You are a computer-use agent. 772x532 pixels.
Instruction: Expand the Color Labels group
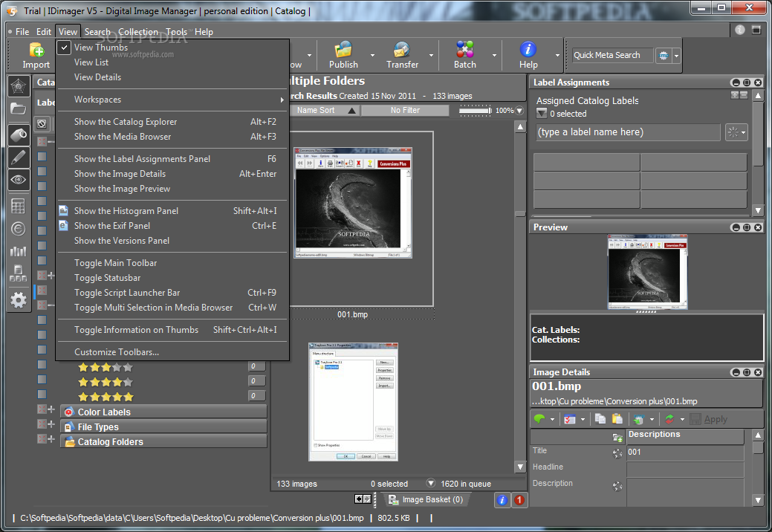[x=51, y=409]
